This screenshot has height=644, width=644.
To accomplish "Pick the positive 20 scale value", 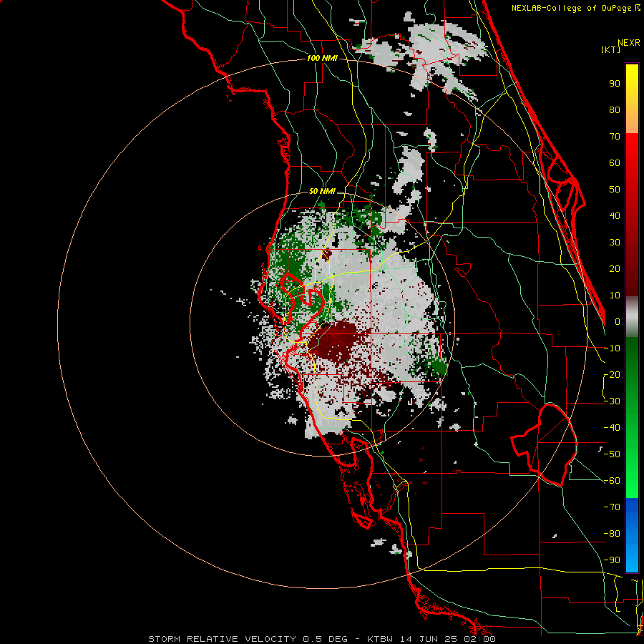I will pos(615,269).
